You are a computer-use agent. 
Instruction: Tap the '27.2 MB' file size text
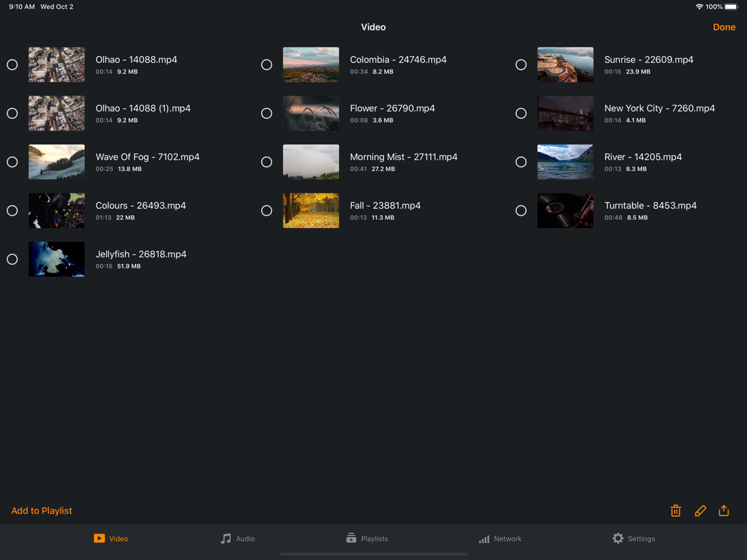coord(384,169)
